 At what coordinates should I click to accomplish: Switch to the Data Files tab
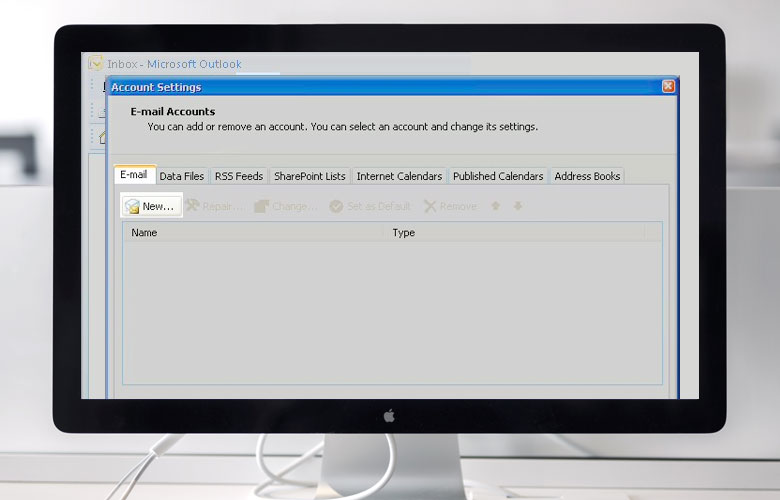click(x=181, y=176)
